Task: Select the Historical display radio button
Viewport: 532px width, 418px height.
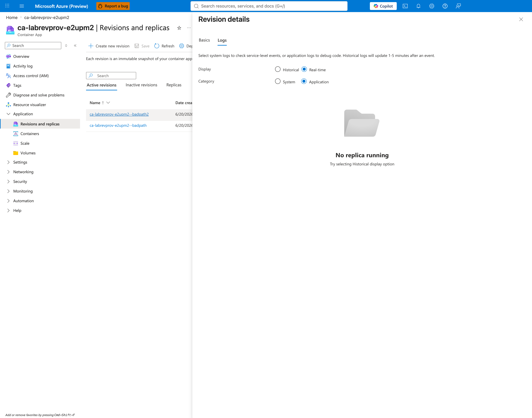Action: pyautogui.click(x=278, y=69)
